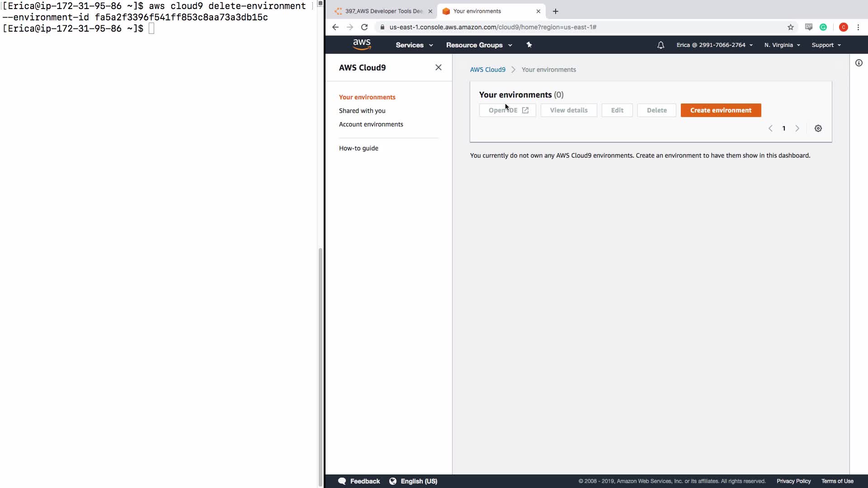Viewport: 868px width, 488px height.
Task: Open the notifications bell
Action: coord(660,45)
